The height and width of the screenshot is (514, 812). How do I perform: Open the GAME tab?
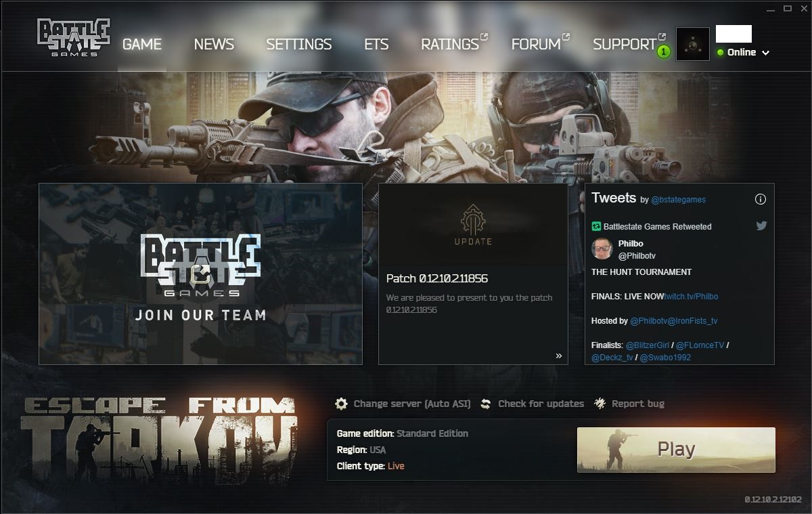coord(142,44)
